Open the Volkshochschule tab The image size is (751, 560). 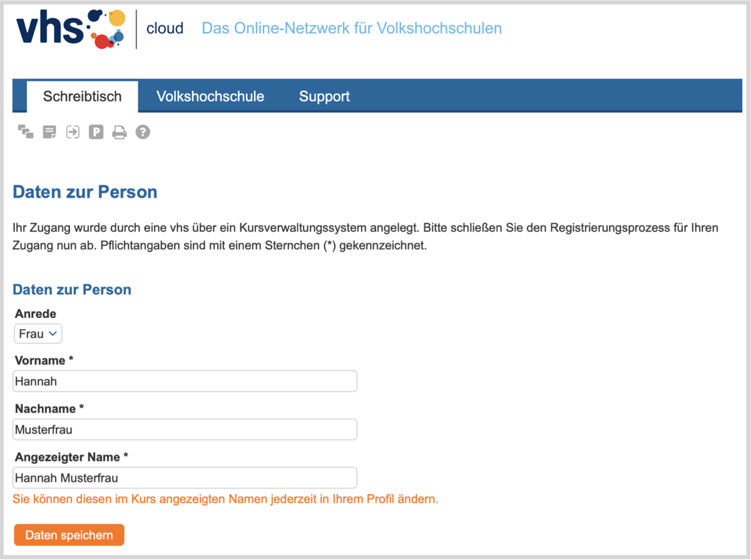point(210,96)
